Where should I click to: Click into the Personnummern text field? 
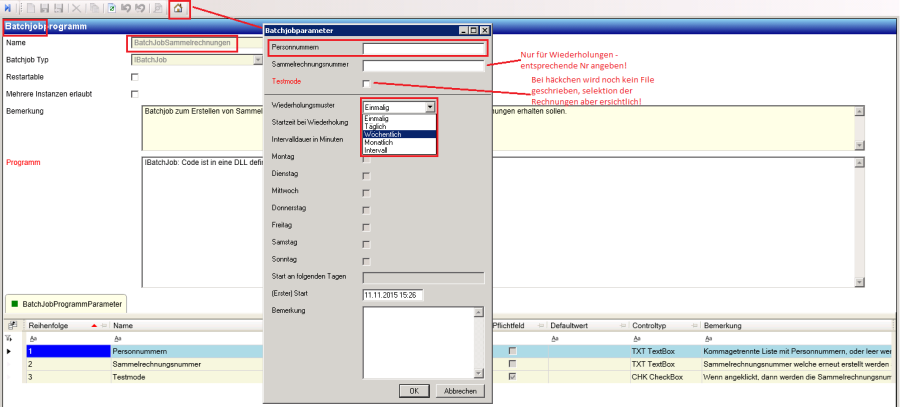[x=424, y=47]
